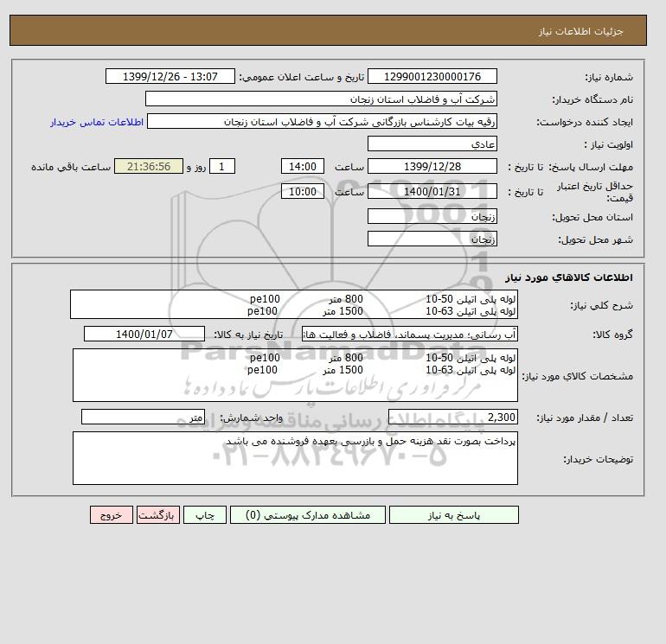The width and height of the screenshot is (666, 644).
Task: Click the بازگشت back button
Action: coord(158,514)
